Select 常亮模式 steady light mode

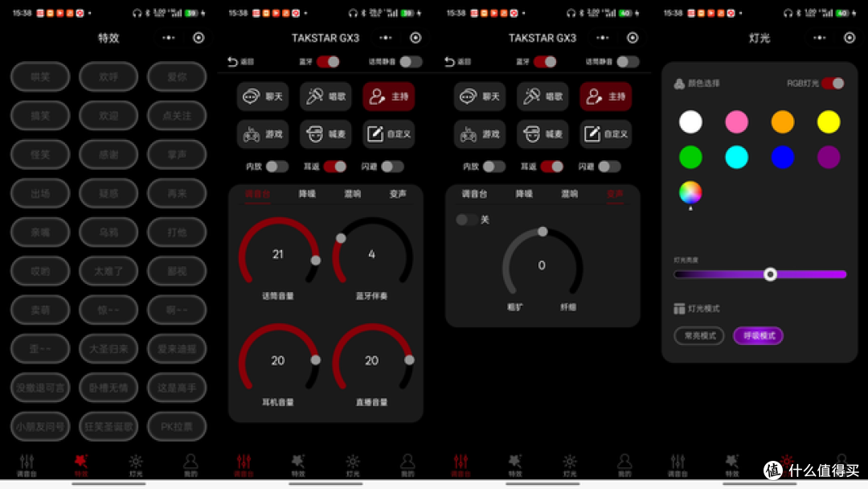pyautogui.click(x=699, y=335)
